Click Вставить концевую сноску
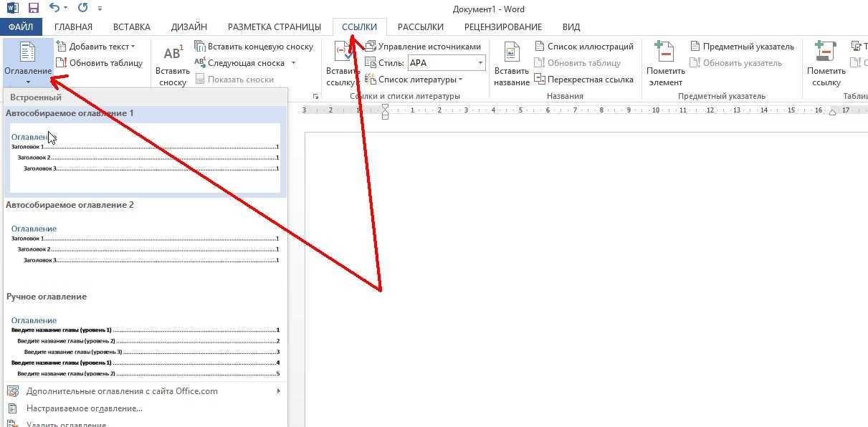The image size is (868, 427). click(x=254, y=47)
